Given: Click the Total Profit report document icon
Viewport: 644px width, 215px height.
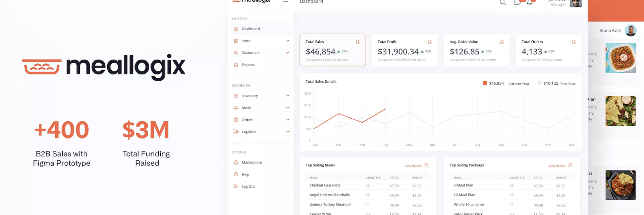Looking at the screenshot, I should 430,42.
